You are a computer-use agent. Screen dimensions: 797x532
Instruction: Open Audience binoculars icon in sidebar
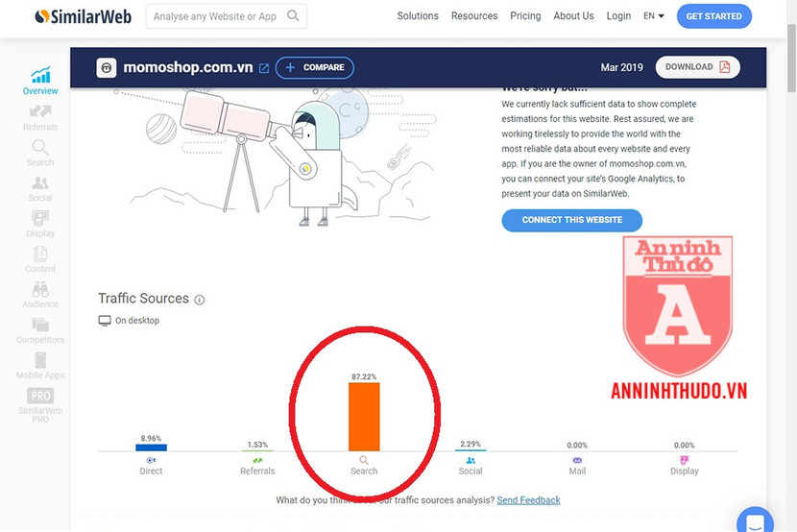[40, 290]
